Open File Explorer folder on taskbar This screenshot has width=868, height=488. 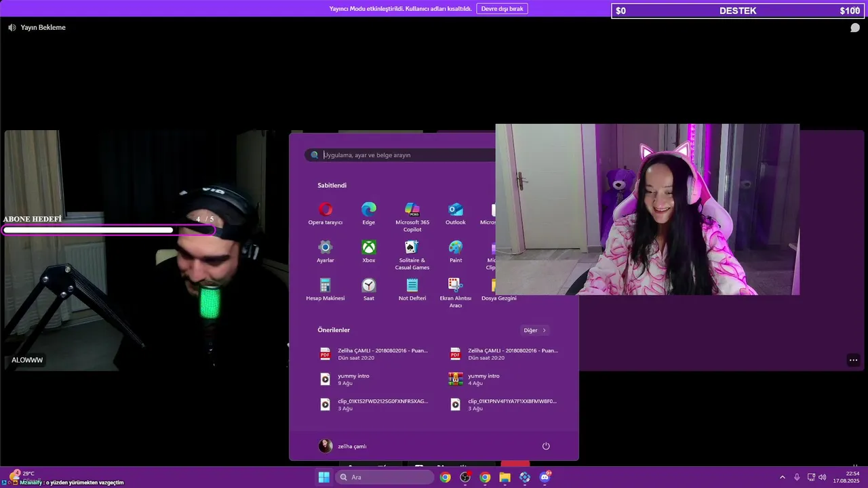coord(505,477)
